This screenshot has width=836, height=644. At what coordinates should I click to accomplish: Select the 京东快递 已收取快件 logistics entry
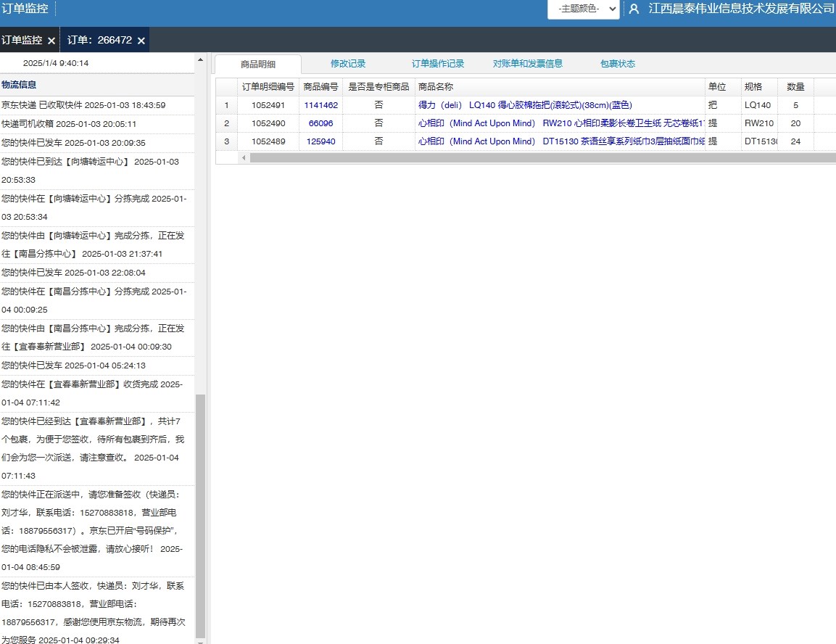97,105
